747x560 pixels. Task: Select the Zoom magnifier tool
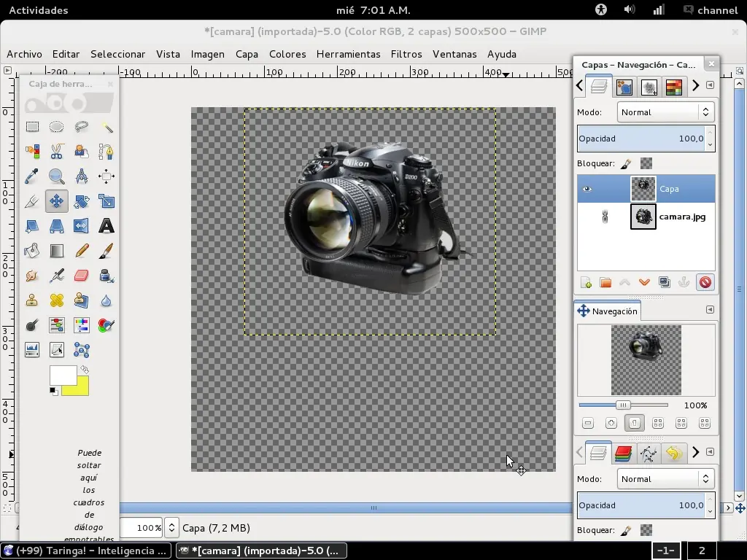(x=57, y=176)
